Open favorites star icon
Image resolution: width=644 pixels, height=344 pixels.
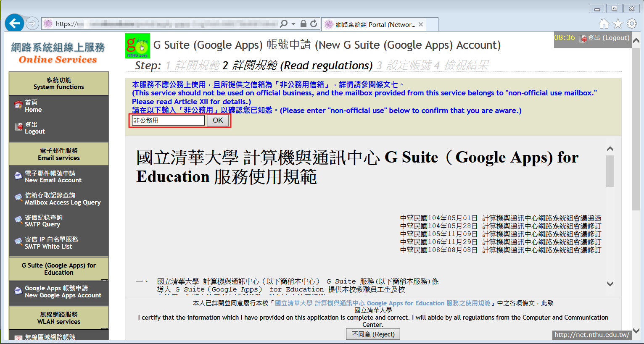pos(618,24)
